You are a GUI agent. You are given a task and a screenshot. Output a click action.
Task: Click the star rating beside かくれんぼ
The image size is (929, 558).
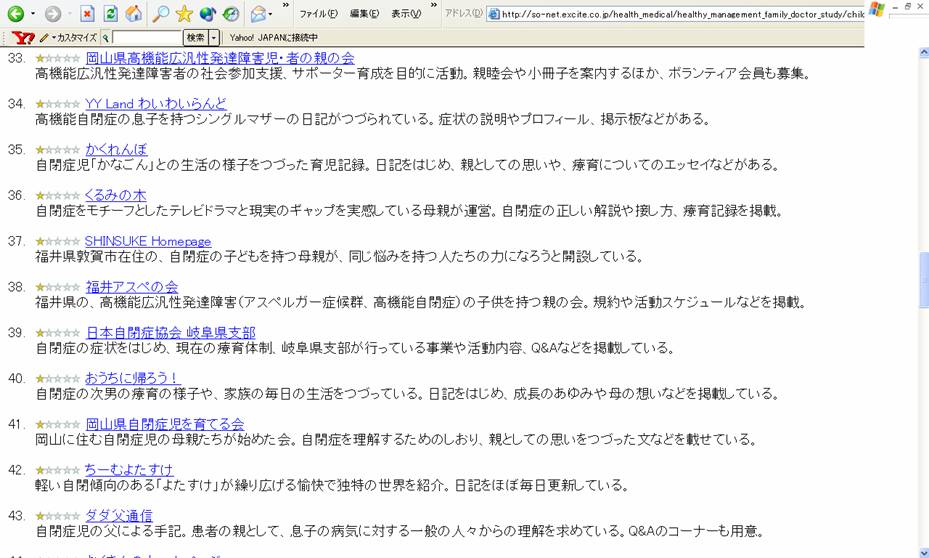click(57, 149)
